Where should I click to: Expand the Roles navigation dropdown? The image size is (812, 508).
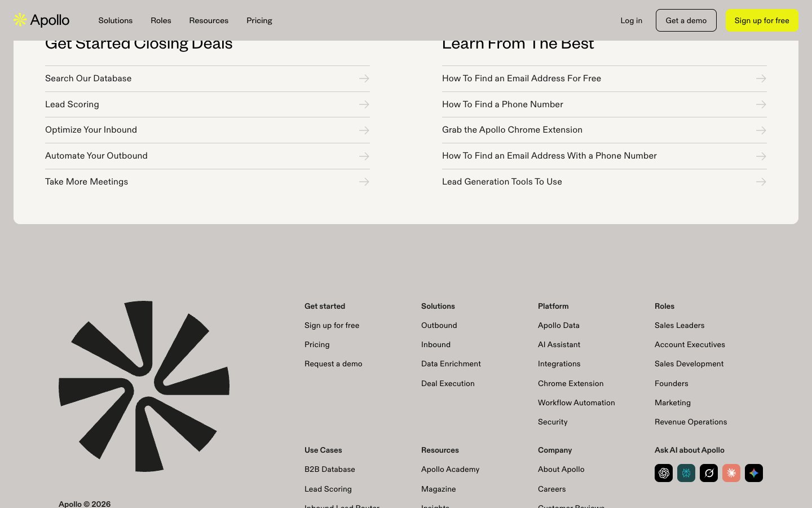[161, 20]
